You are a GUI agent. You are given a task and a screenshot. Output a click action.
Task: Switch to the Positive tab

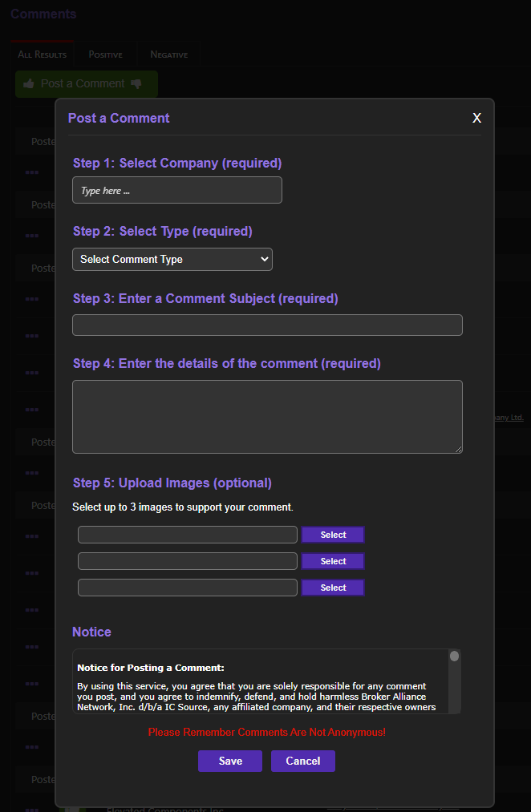pos(106,55)
